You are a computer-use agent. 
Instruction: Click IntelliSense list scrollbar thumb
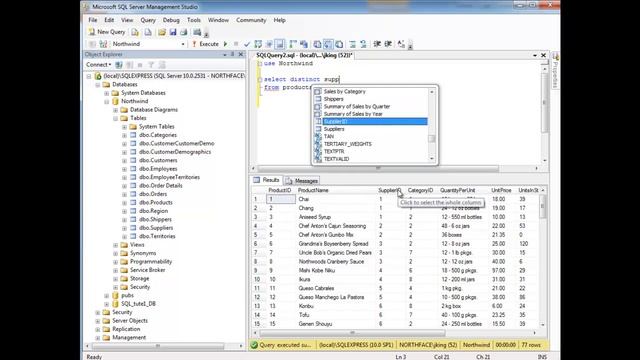(431, 139)
